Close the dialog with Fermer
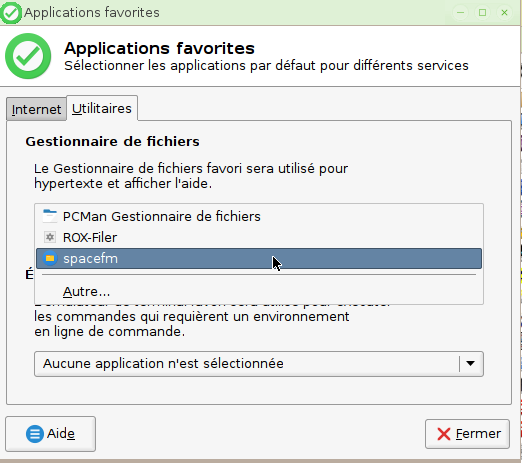522x463 pixels. [x=467, y=434]
